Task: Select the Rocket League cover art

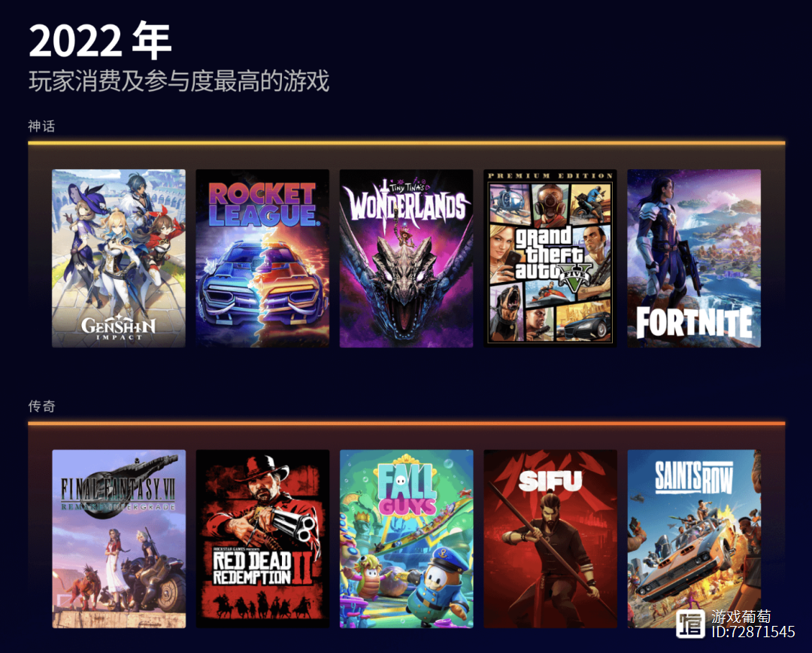Action: [262, 258]
